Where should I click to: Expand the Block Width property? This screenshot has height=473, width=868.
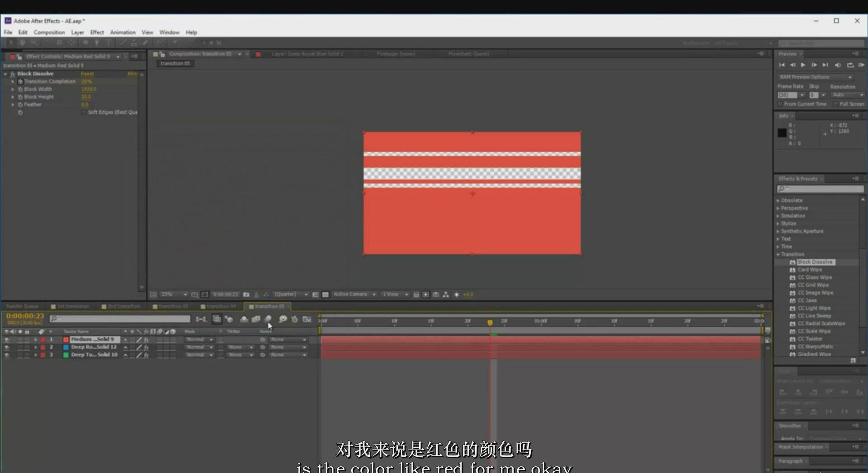coord(13,89)
